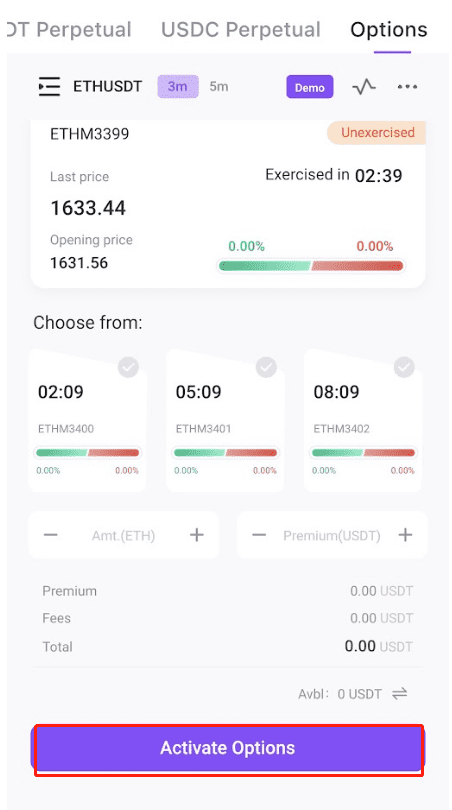Select the 5m interval
The width and height of the screenshot is (452, 810).
[x=219, y=86]
